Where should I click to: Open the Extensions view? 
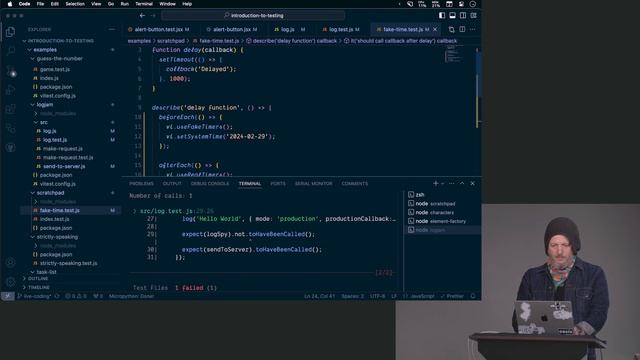(11, 109)
